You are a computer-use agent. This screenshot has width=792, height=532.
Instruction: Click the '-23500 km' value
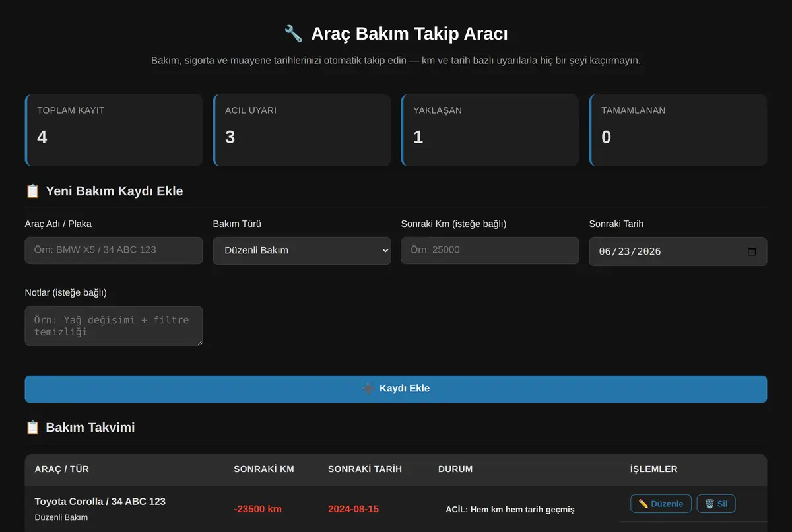tap(258, 509)
